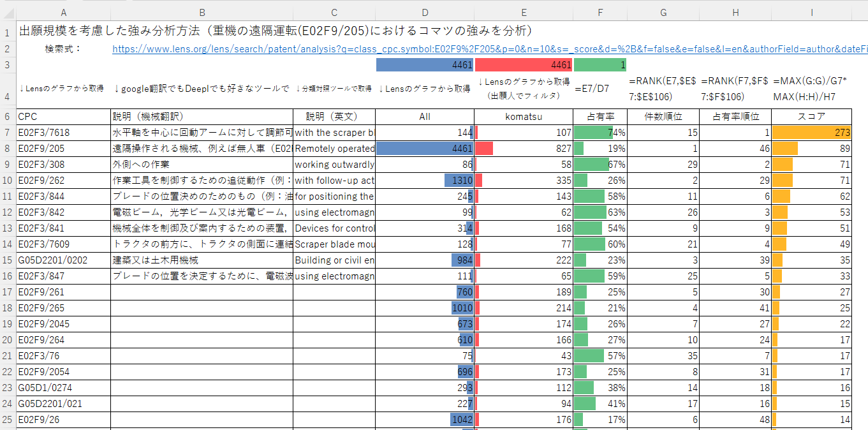Select the G05D2201/0202 CPC cell
The width and height of the screenshot is (868, 430).
63,260
